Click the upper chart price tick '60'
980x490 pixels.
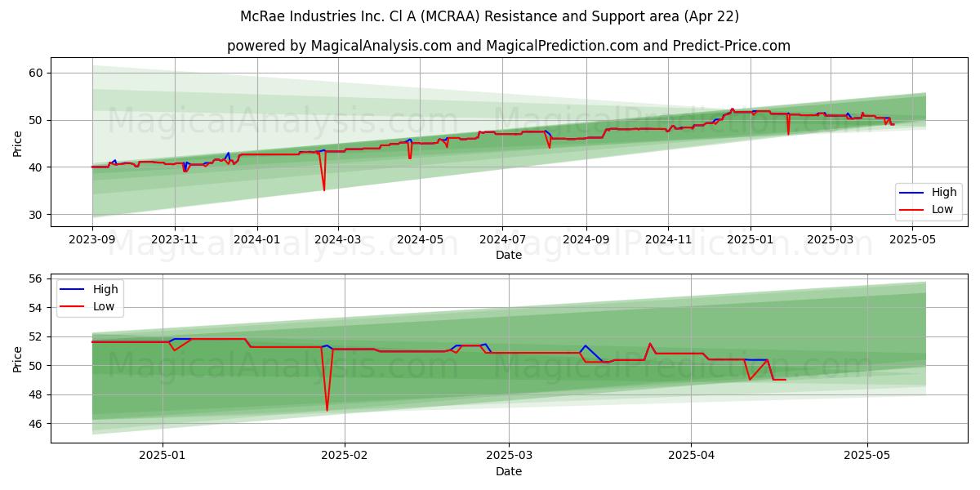(36, 73)
